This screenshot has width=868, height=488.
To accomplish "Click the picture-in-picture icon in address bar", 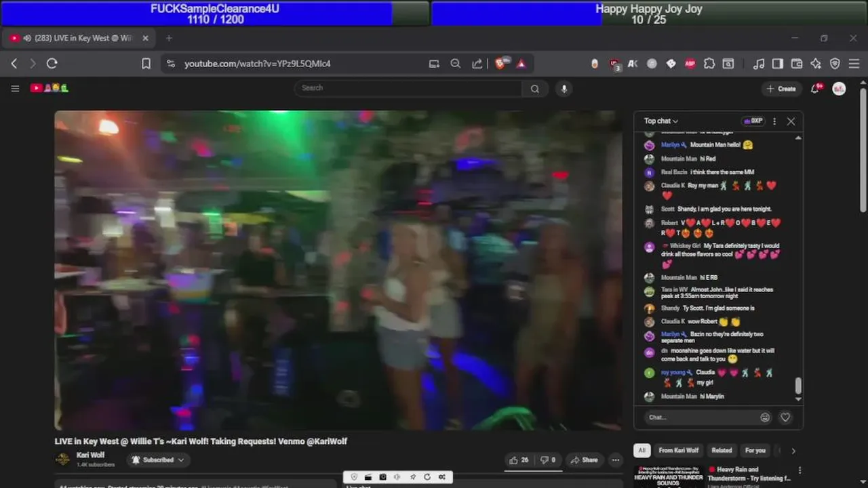I will (434, 64).
